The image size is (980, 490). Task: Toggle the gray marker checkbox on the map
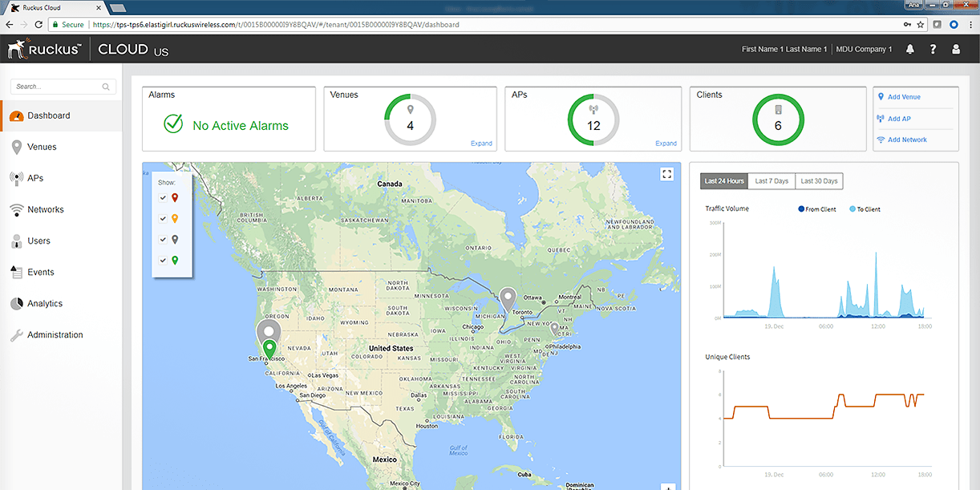pyautogui.click(x=164, y=239)
